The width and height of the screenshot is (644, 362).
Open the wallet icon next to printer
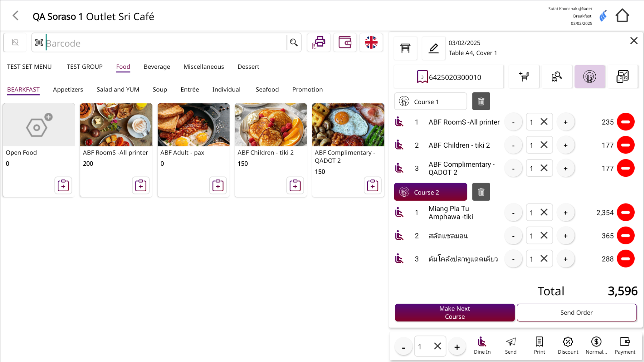345,43
